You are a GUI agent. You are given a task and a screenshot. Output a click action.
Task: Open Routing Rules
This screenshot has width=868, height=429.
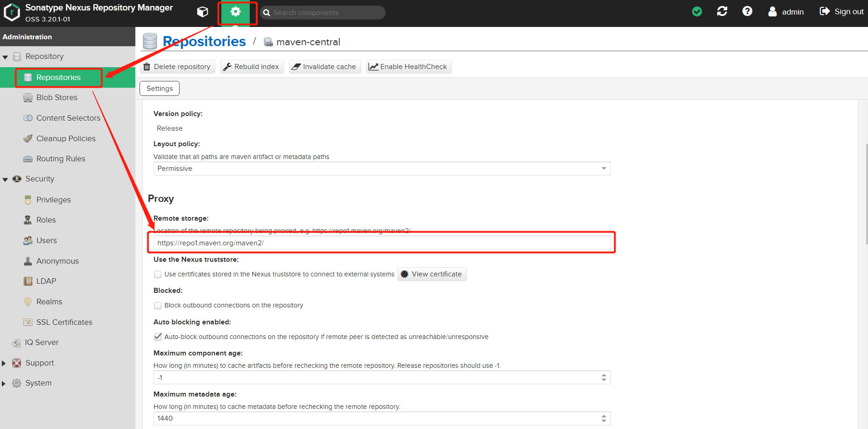[61, 159]
